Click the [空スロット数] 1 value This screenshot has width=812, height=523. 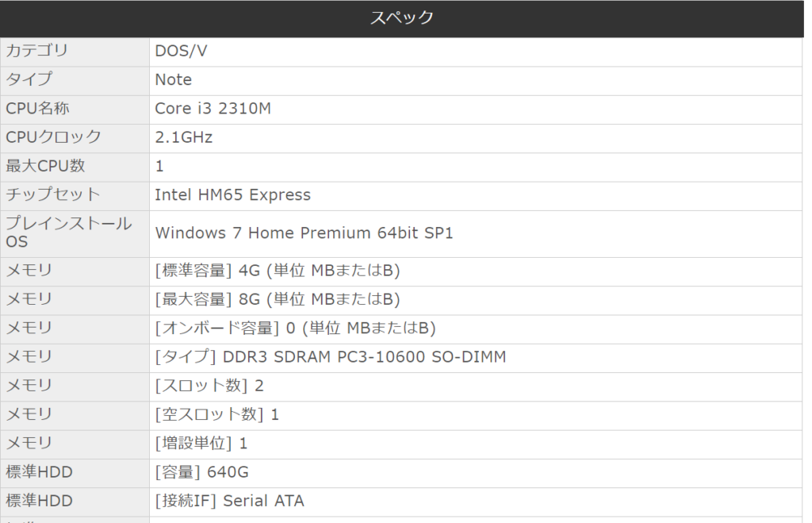217,414
